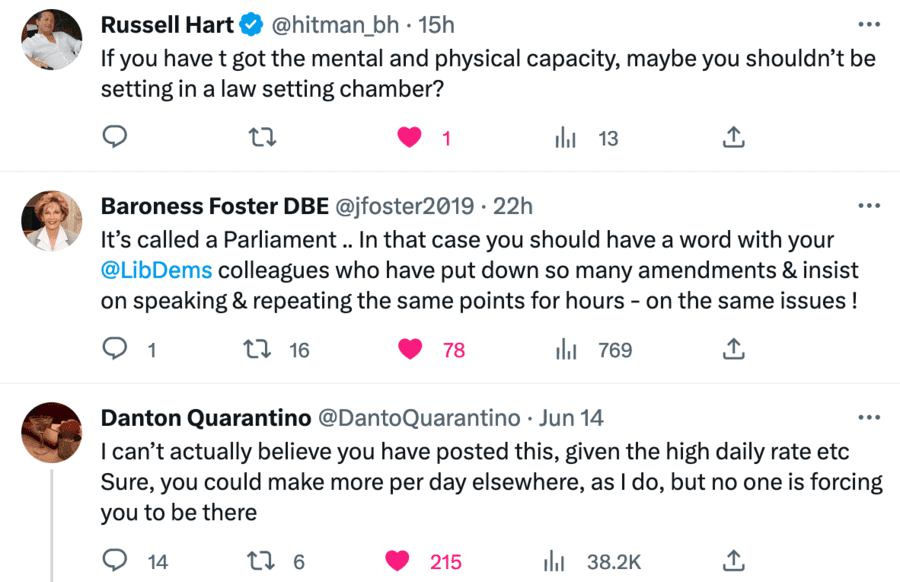Toggle like on Danton Quarantino's tweet

coord(398,560)
